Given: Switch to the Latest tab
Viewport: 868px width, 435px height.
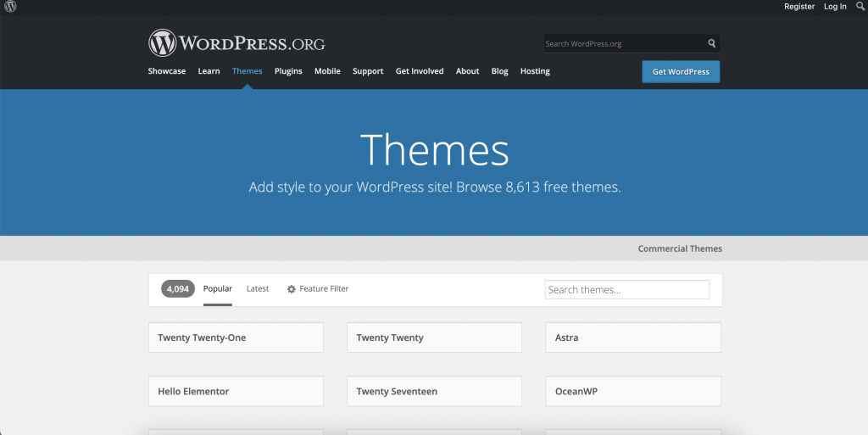Looking at the screenshot, I should coord(258,289).
